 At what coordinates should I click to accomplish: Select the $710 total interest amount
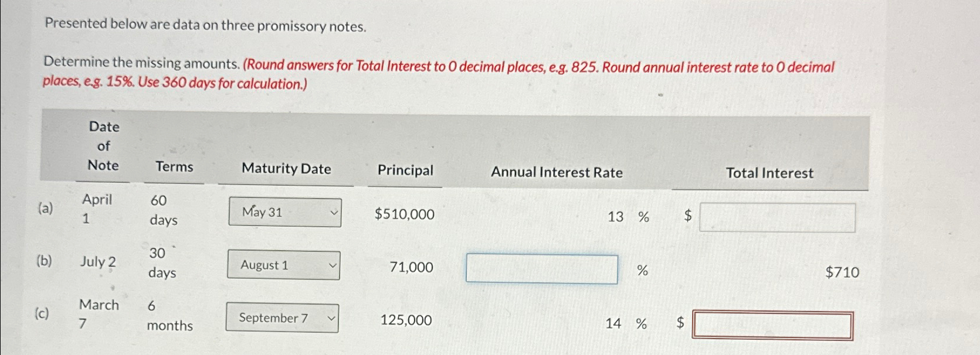(x=843, y=272)
